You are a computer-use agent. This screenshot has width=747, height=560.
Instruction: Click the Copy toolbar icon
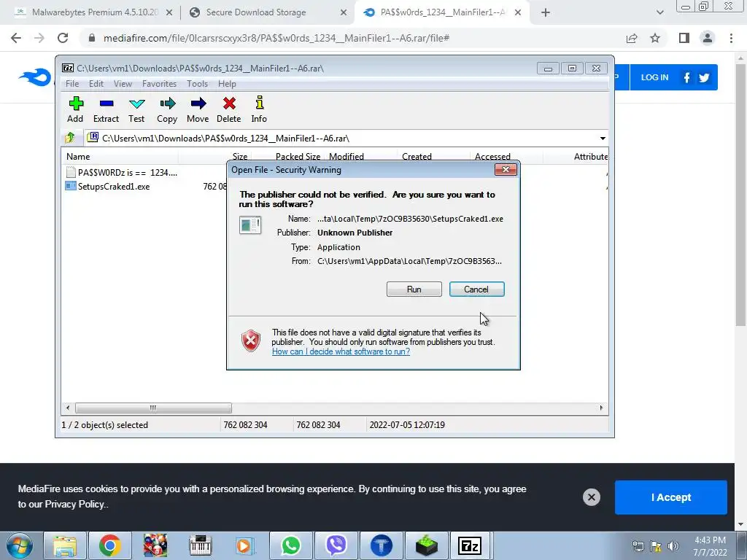tap(167, 109)
